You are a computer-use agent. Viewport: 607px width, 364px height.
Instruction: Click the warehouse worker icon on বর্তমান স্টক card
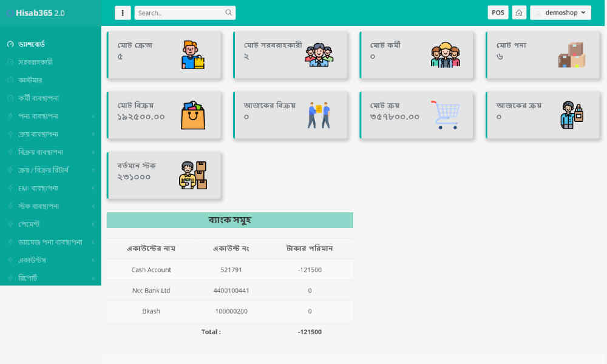point(192,175)
